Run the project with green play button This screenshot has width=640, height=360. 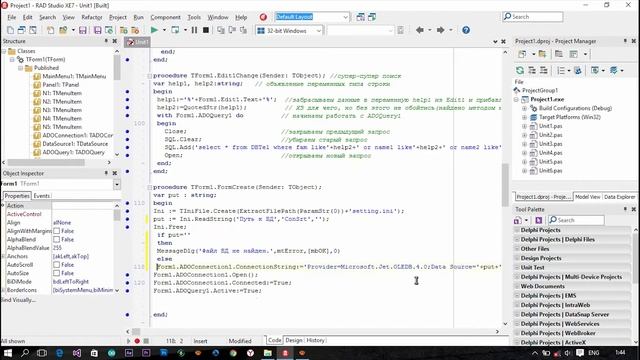154,30
